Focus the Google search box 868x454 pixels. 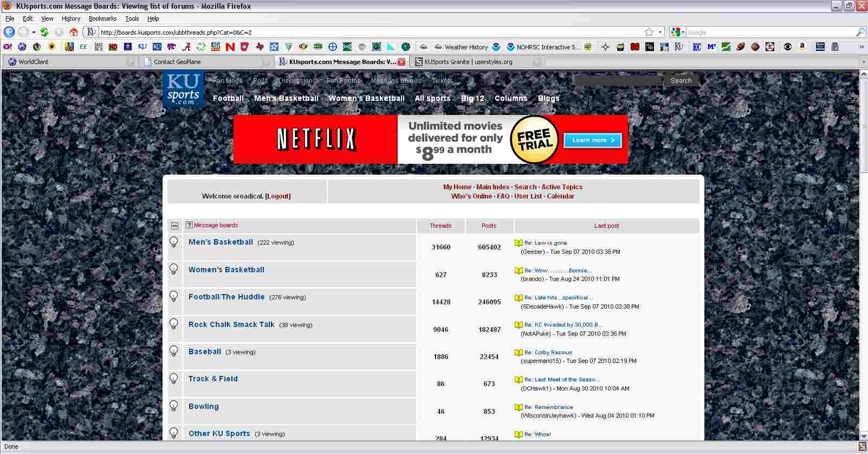coord(770,32)
